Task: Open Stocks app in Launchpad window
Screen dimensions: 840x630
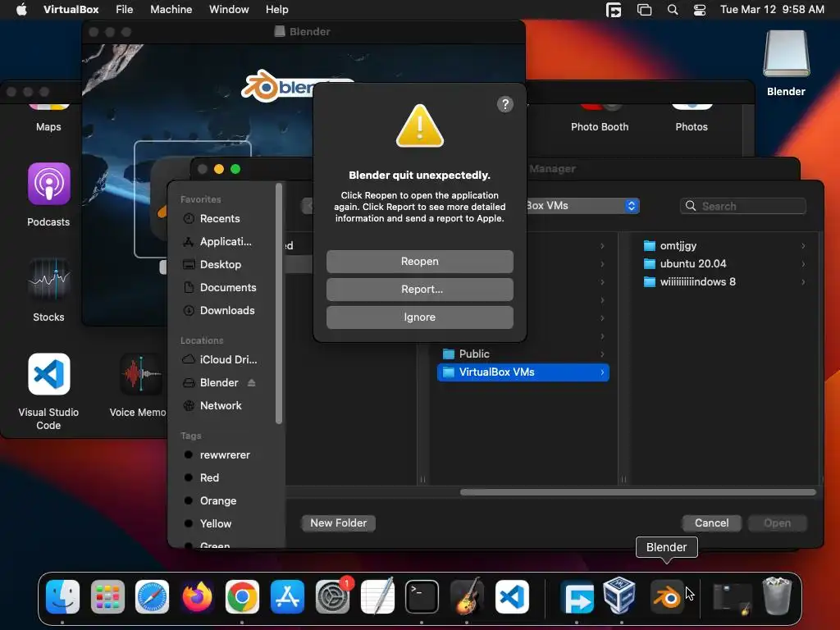Action: pyautogui.click(x=48, y=279)
